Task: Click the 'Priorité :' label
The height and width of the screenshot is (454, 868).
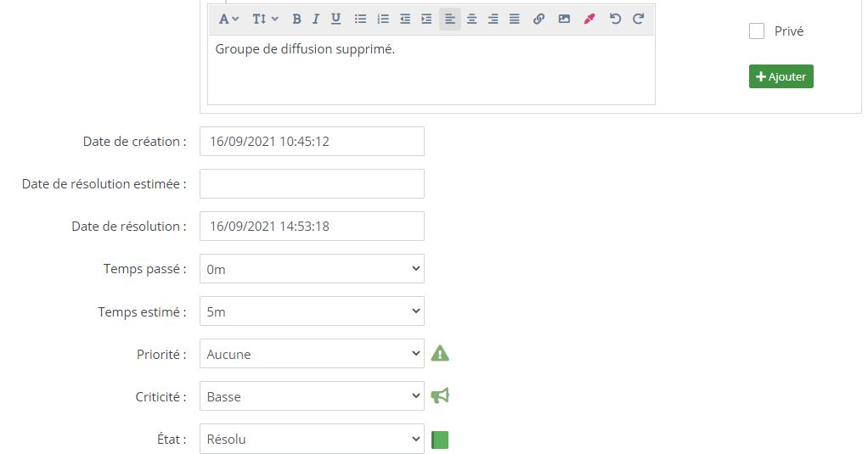Action: [x=161, y=354]
